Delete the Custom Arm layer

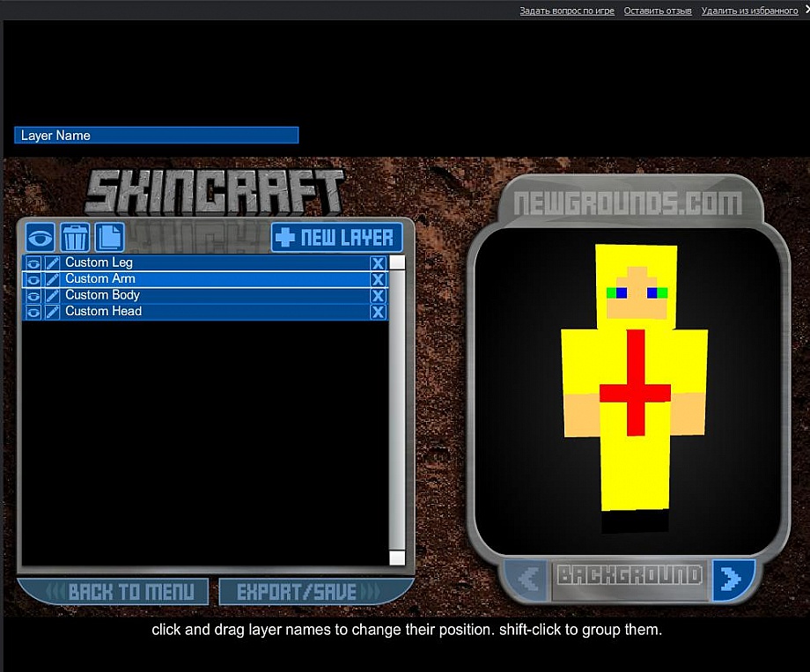click(378, 280)
